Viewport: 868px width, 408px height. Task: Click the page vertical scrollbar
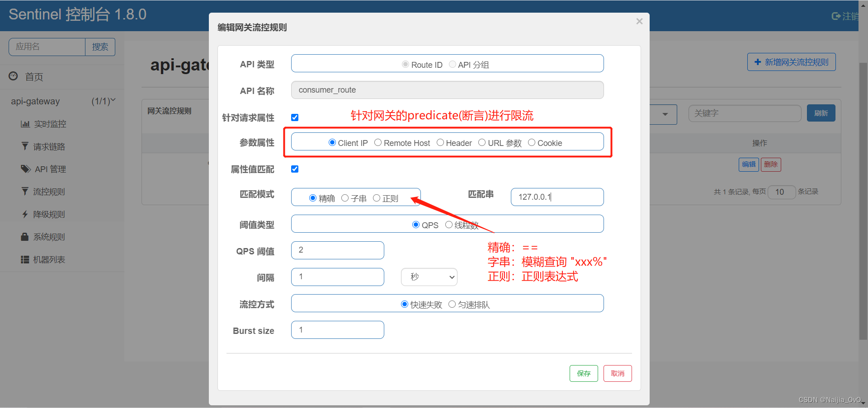863,201
